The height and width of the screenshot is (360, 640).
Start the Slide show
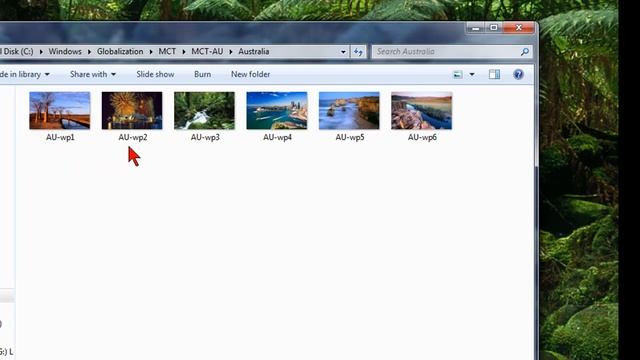point(155,74)
